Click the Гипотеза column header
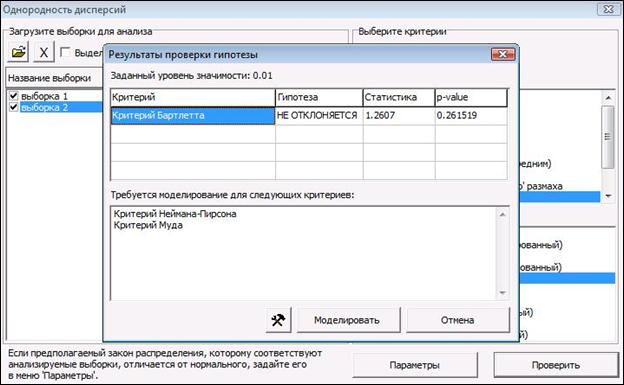This screenshot has width=624, height=385. tap(319, 97)
